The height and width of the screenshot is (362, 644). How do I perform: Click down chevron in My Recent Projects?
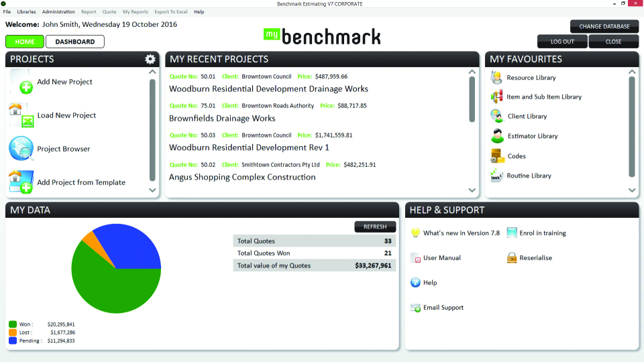(x=472, y=190)
